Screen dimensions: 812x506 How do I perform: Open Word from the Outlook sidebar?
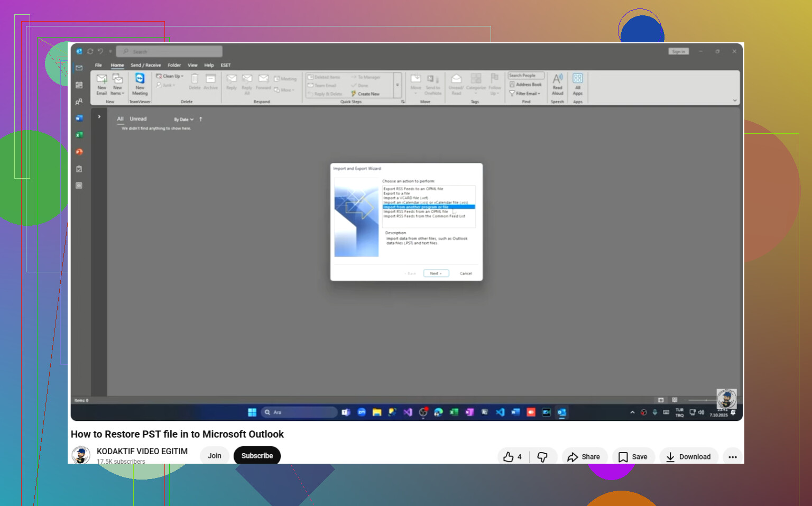click(79, 118)
